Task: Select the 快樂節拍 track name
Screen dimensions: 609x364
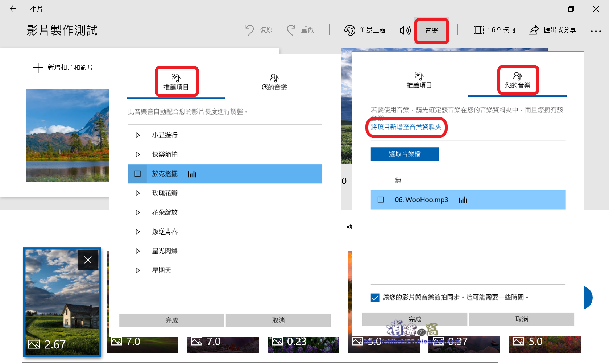Action: (165, 154)
